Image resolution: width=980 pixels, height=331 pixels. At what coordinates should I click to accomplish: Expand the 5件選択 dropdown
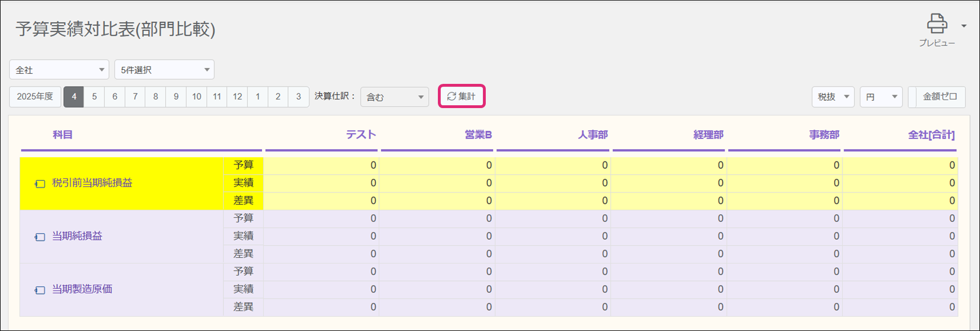(164, 70)
